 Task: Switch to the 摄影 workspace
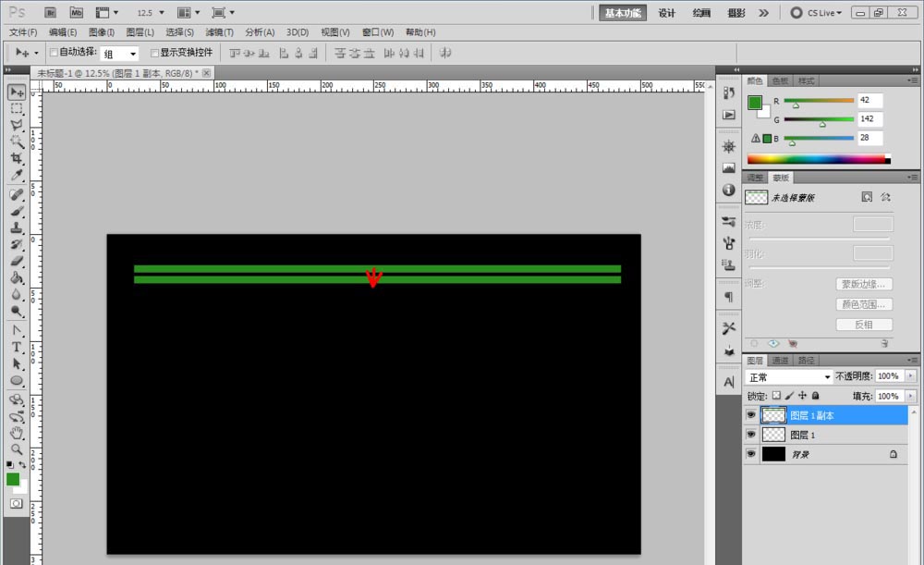[x=736, y=13]
